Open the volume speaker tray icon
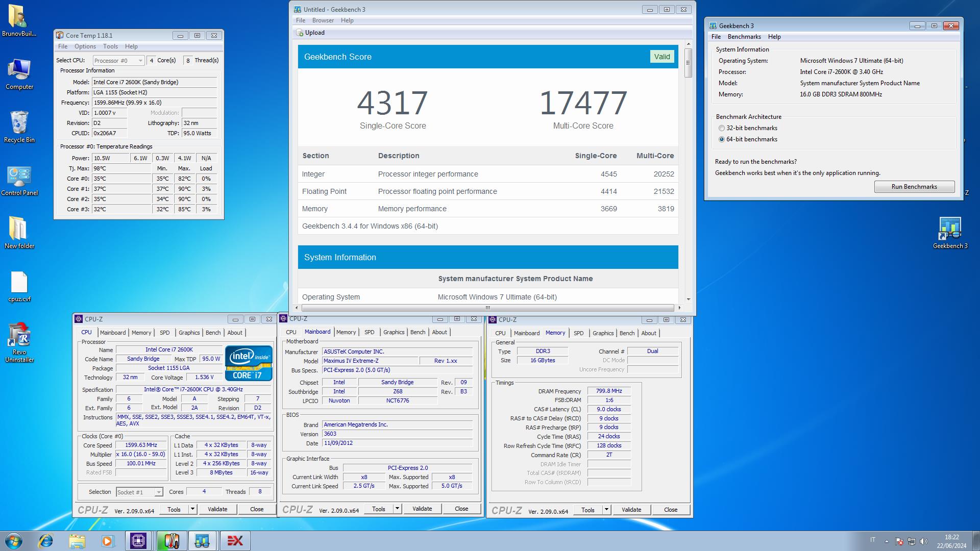This screenshot has height=551, width=980. (924, 541)
